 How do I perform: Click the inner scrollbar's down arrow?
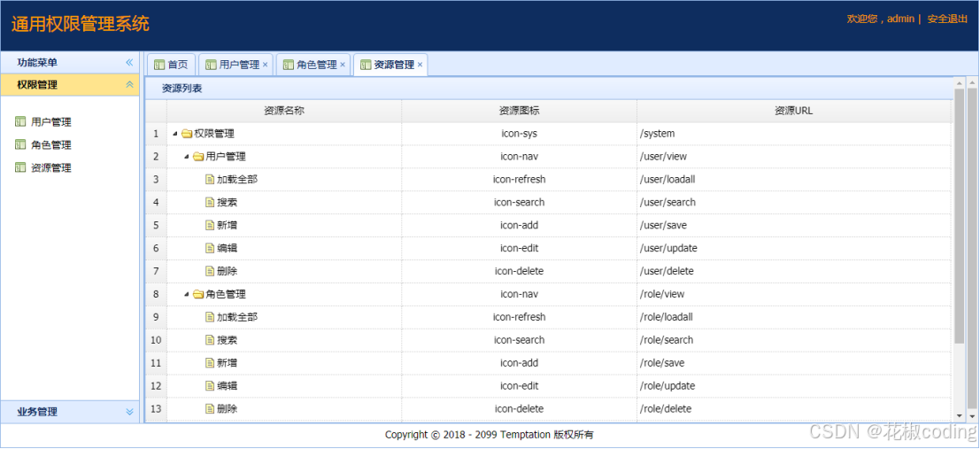point(960,415)
